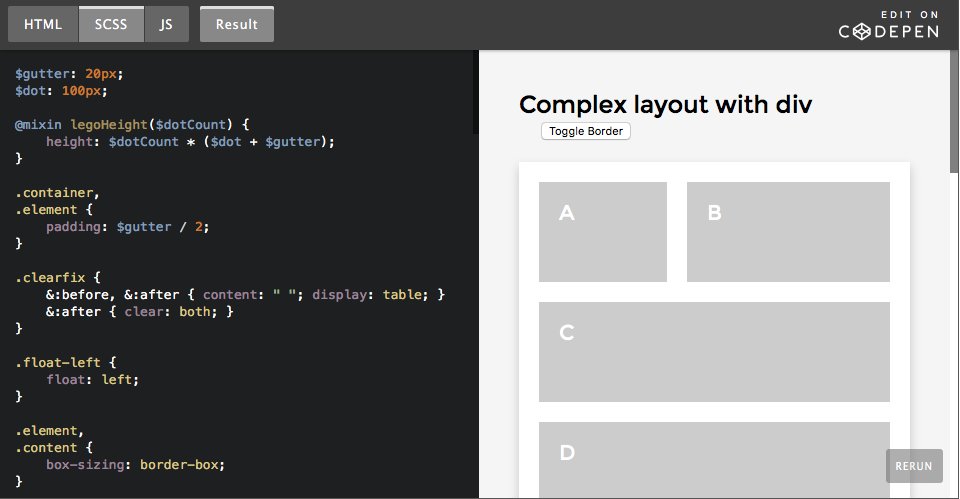Click the Toggle Border button

point(585,131)
